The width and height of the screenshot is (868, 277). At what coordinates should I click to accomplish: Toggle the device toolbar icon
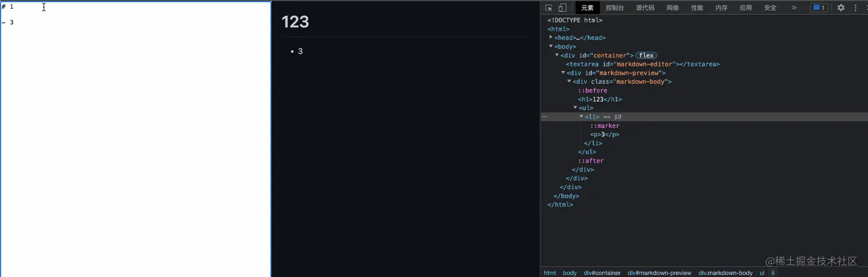563,8
